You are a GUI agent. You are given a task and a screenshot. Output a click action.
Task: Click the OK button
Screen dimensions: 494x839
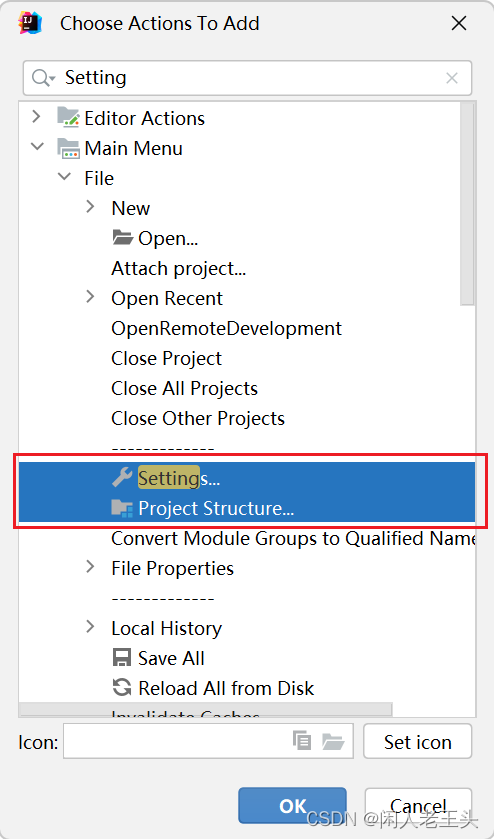point(292,805)
